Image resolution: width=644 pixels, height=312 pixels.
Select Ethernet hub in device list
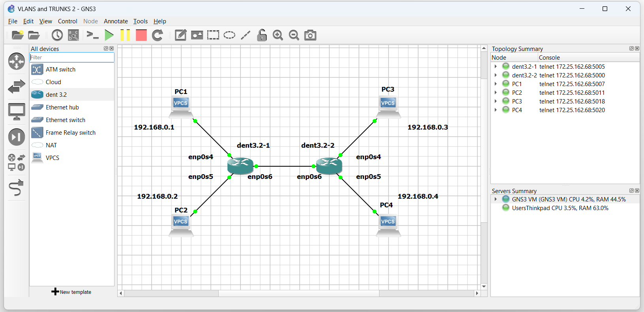click(72, 107)
